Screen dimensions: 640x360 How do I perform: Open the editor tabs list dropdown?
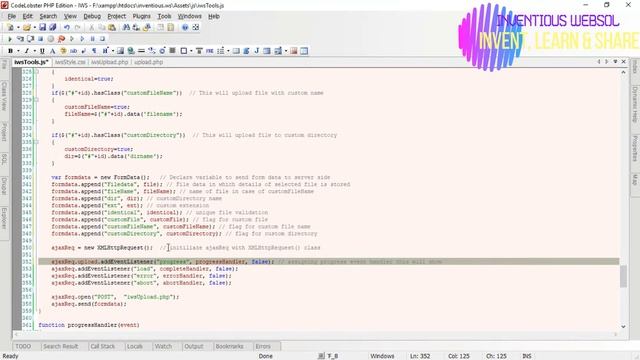click(x=615, y=62)
